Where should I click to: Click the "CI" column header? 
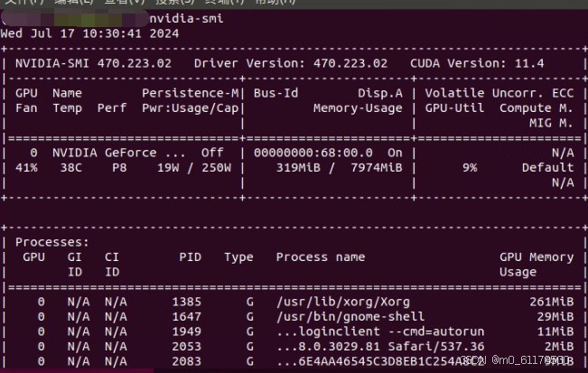tap(112, 257)
